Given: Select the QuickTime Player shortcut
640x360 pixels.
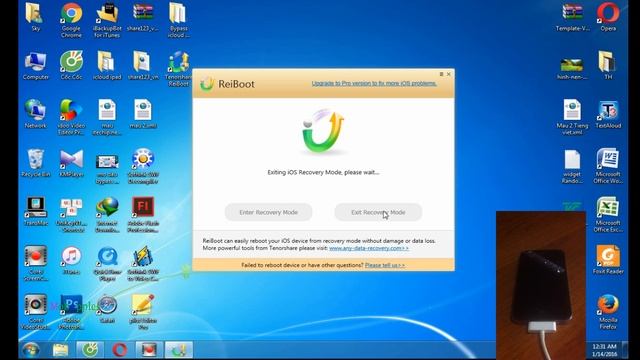Looking at the screenshot, I should (x=107, y=263).
